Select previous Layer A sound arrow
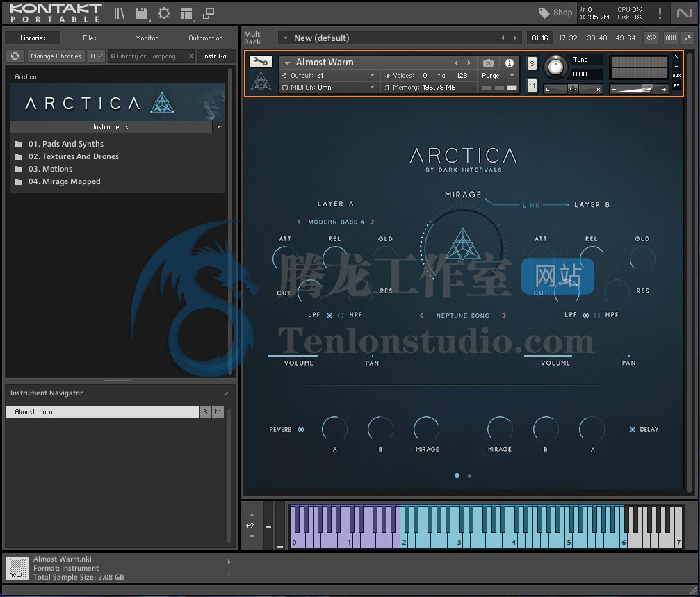This screenshot has width=700, height=597. [x=299, y=222]
